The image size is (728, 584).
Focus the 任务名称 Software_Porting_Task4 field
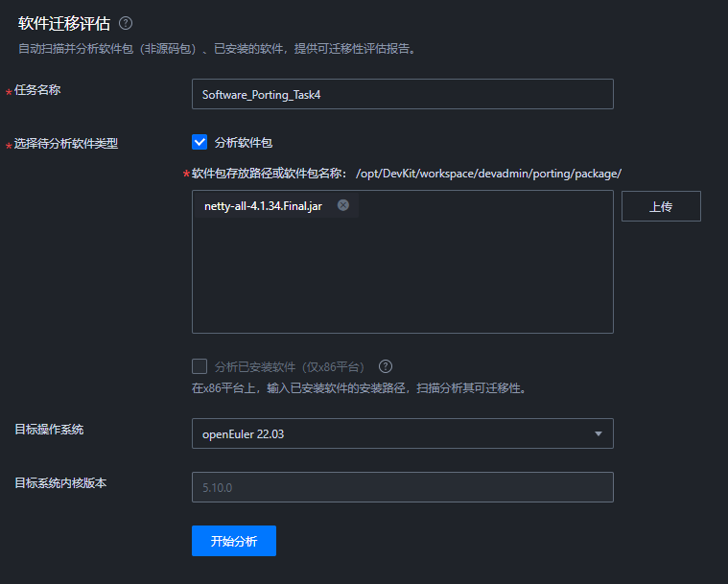click(403, 94)
